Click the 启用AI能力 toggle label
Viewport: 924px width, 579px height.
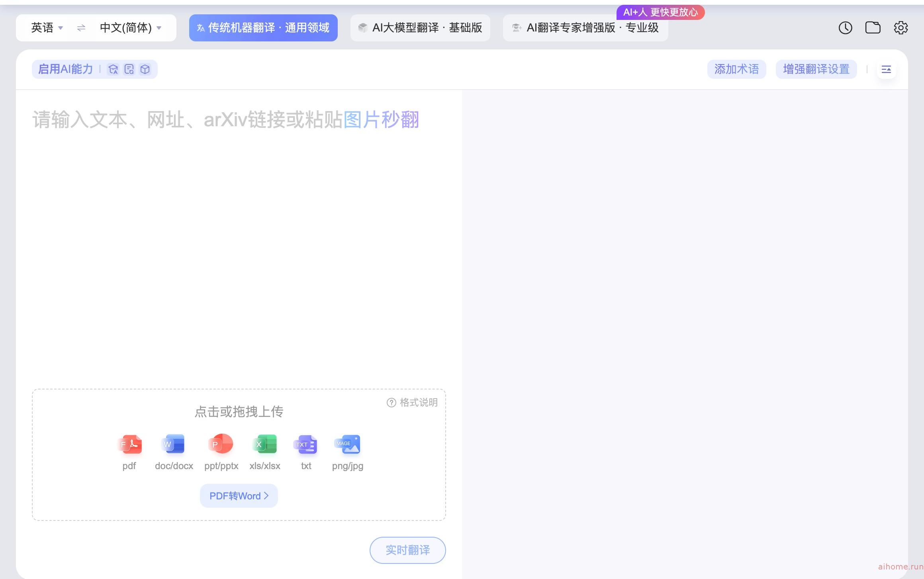(65, 69)
